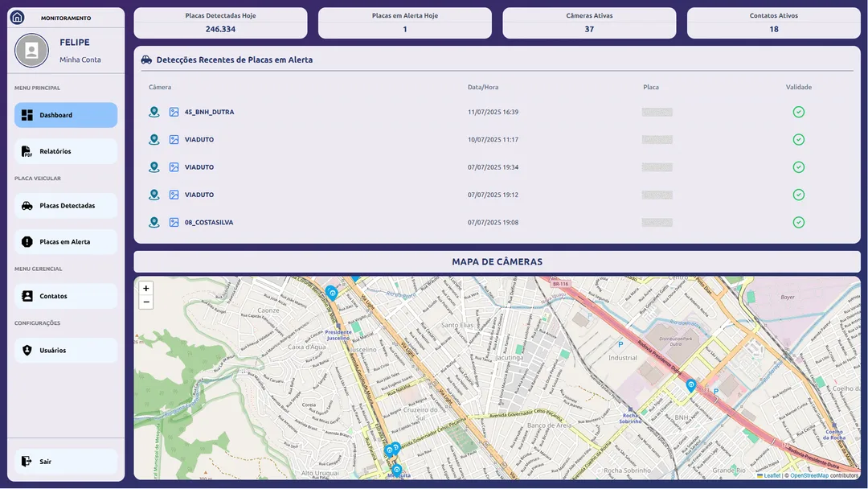Image resolution: width=868 pixels, height=489 pixels.
Task: Click the camera marker near BNH
Action: [x=690, y=385]
